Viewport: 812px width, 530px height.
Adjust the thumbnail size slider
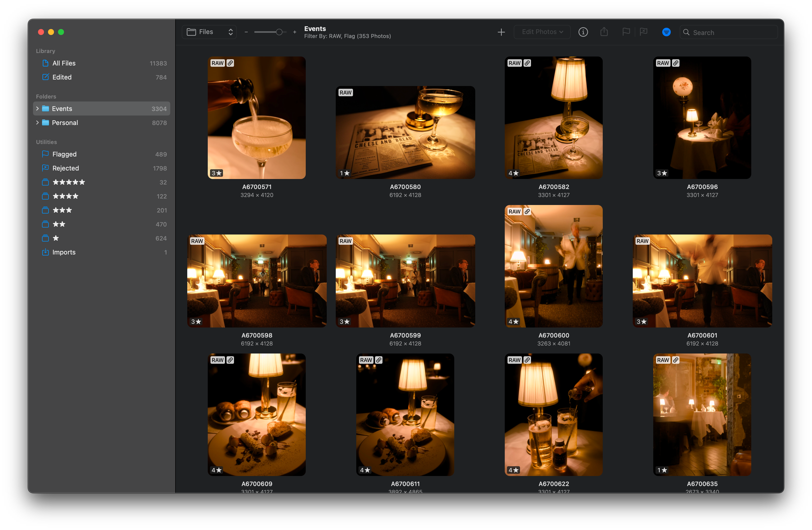pyautogui.click(x=279, y=32)
